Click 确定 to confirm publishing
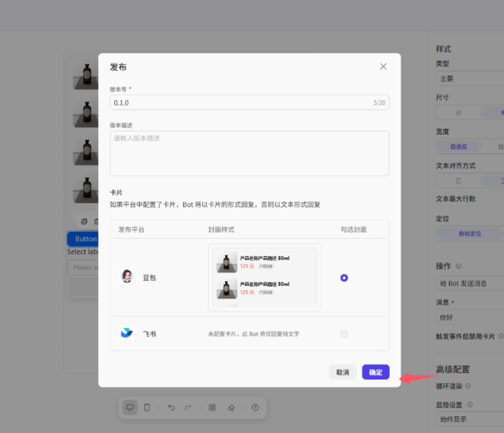The image size is (504, 433). [375, 372]
